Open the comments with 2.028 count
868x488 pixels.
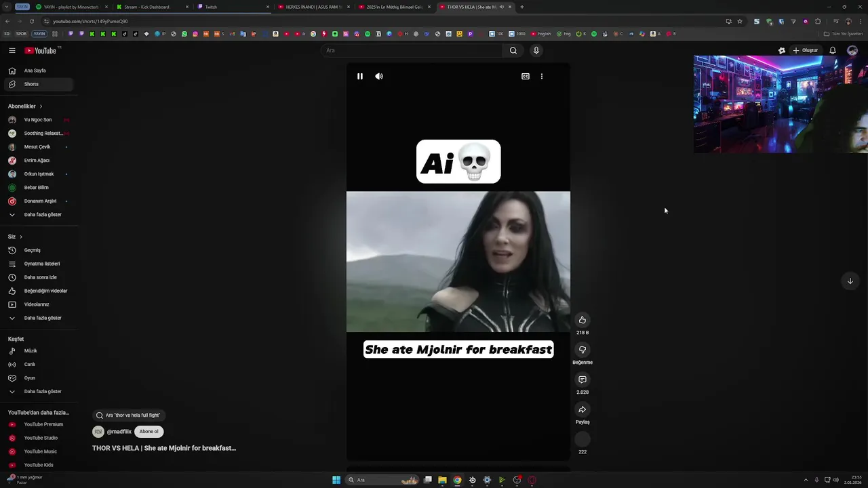coord(582,380)
